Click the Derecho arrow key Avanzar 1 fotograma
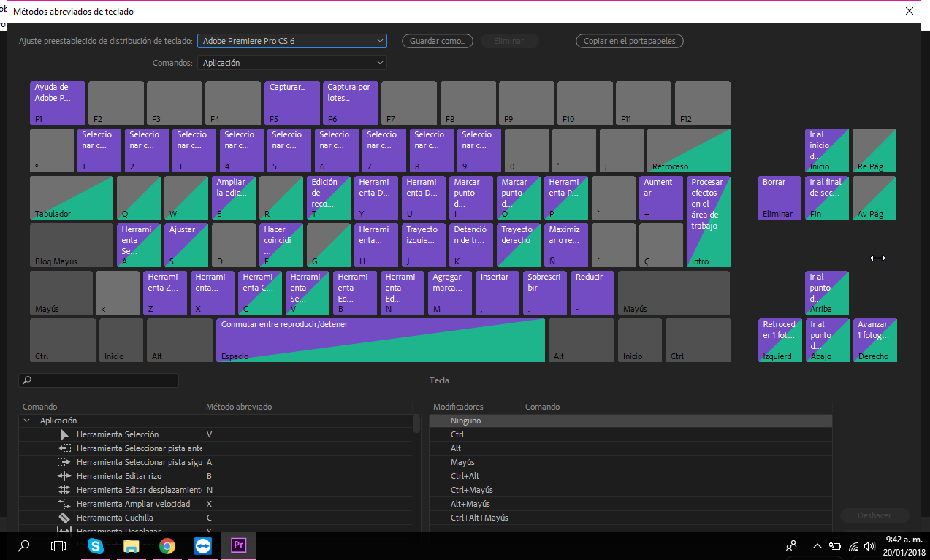Viewport: 930px width, 560px height. [x=875, y=340]
